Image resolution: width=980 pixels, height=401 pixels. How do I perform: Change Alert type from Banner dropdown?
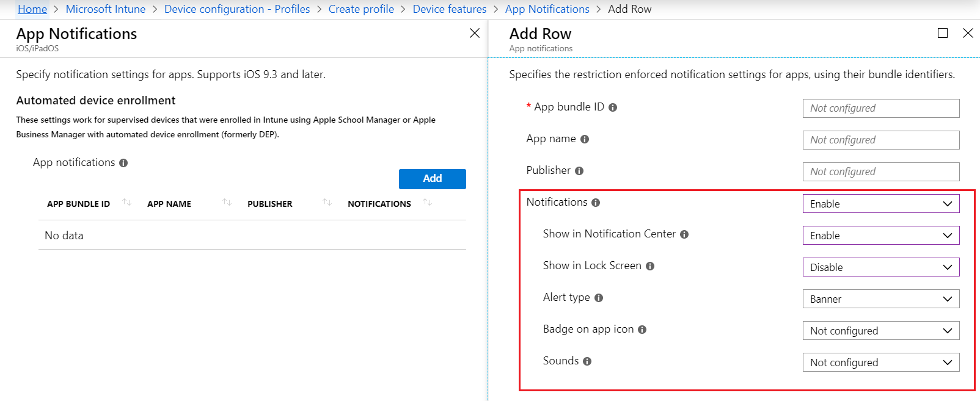tap(880, 299)
